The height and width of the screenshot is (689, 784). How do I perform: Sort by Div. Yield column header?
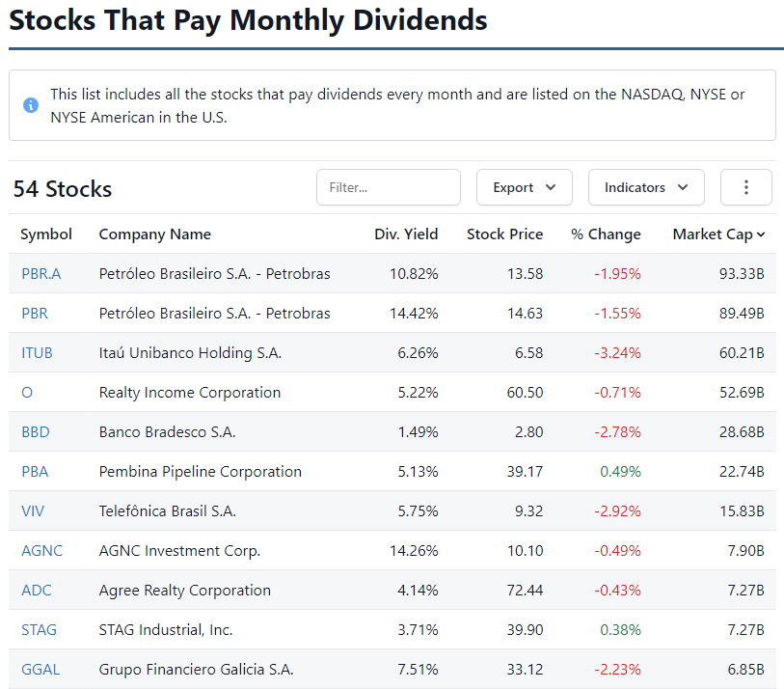(406, 234)
